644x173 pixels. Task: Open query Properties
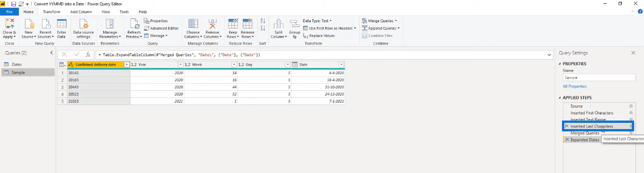(x=156, y=21)
